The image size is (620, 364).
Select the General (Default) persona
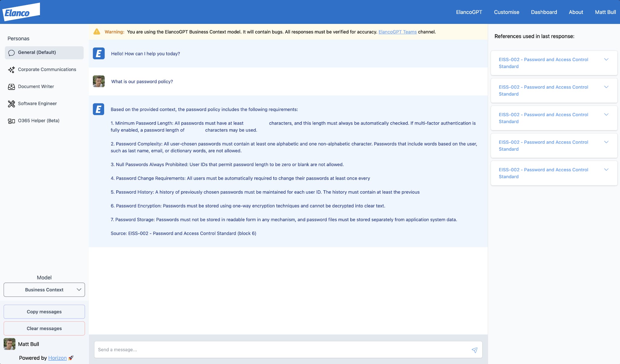44,53
